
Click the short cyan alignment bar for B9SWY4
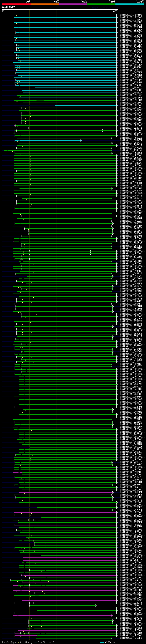click(x=48, y=140)
